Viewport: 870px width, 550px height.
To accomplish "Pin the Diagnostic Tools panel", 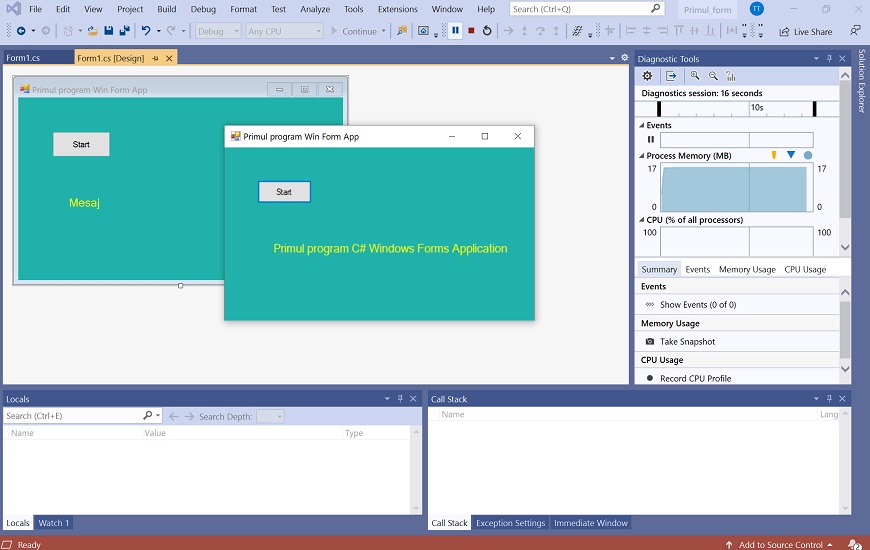I will tap(828, 59).
